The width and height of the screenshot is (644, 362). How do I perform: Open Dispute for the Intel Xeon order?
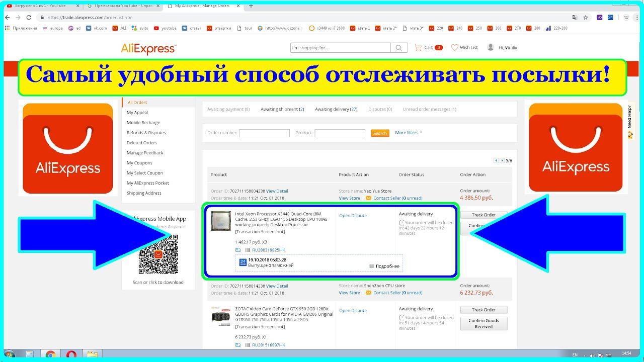tap(353, 216)
